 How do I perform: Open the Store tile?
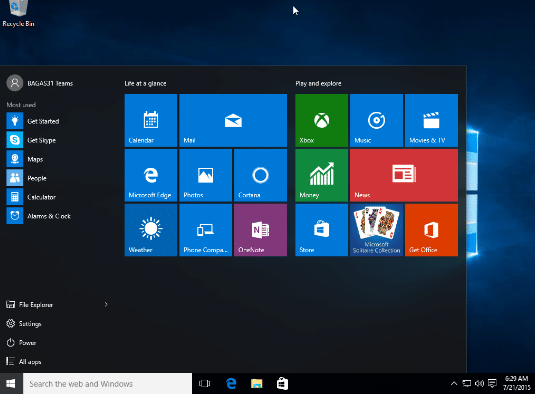coord(321,230)
